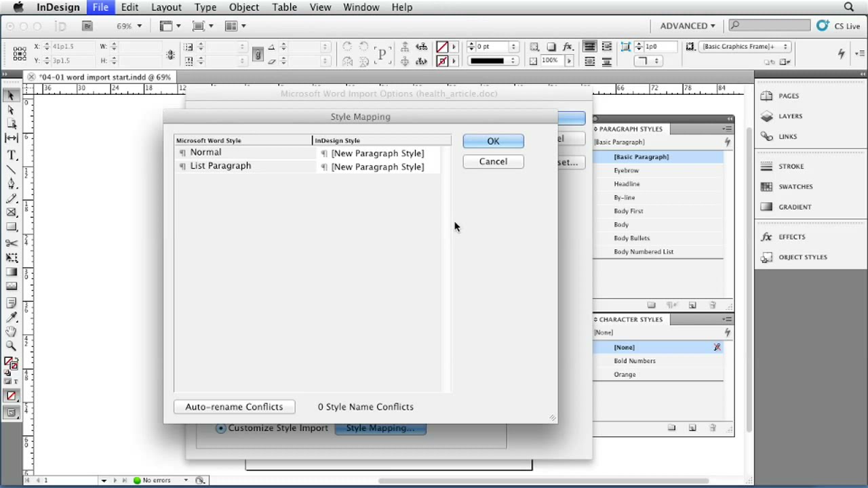Click the search field in application bar
The image size is (868, 488).
770,26
